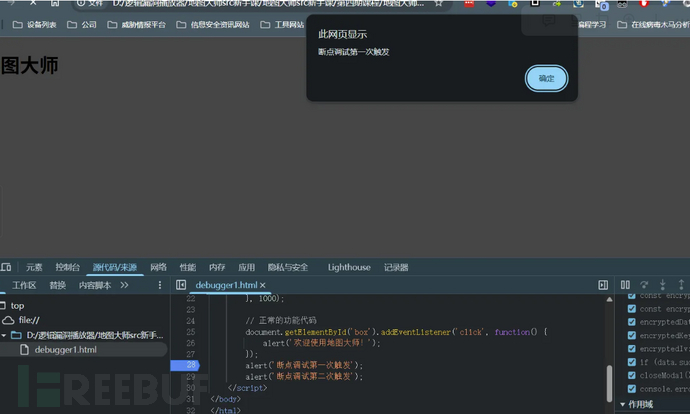
Task: Click the debugger sidebar collapse icon
Action: [603, 285]
